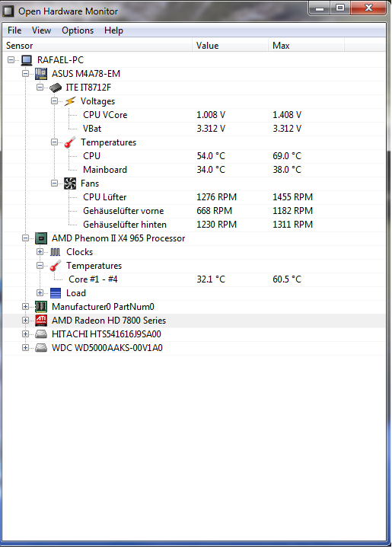Select the VBat row

[x=194, y=129]
